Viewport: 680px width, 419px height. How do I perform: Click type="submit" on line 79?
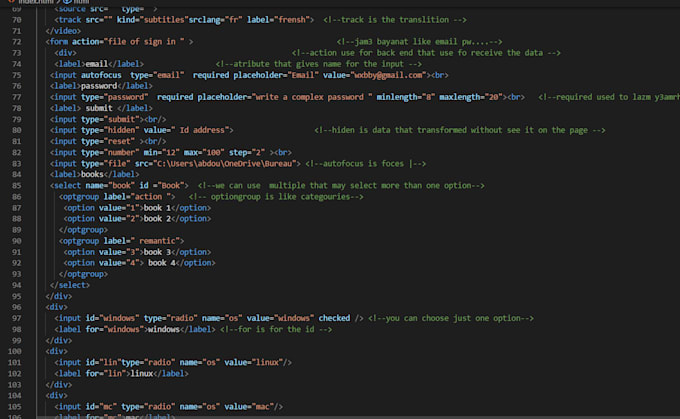point(110,119)
